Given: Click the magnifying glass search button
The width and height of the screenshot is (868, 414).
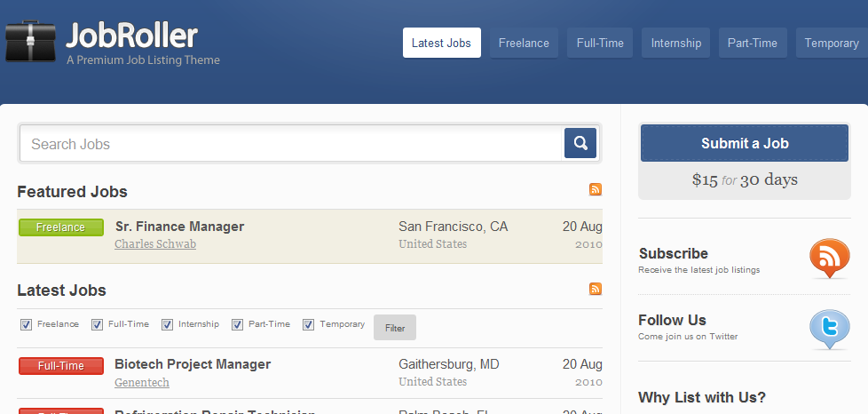Looking at the screenshot, I should tap(580, 143).
